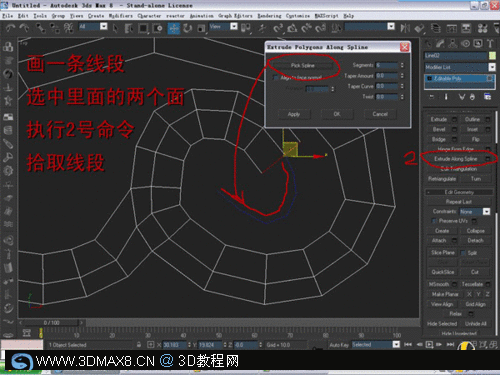Click the Pick Spline button in dialog
The image size is (500, 375).
coord(302,65)
